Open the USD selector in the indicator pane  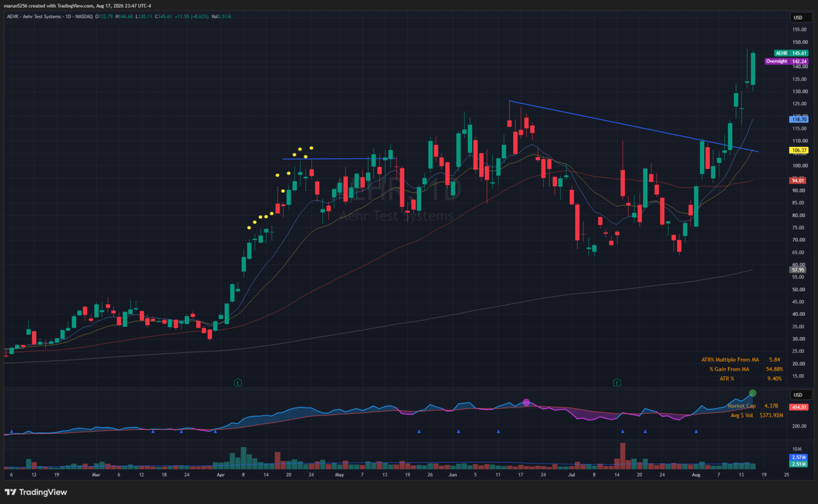click(801, 395)
